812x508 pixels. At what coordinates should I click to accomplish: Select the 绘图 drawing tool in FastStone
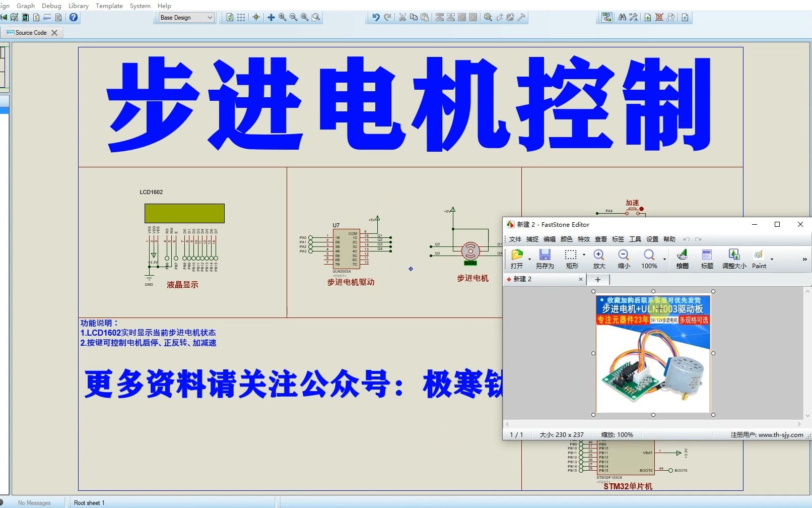[682, 258]
